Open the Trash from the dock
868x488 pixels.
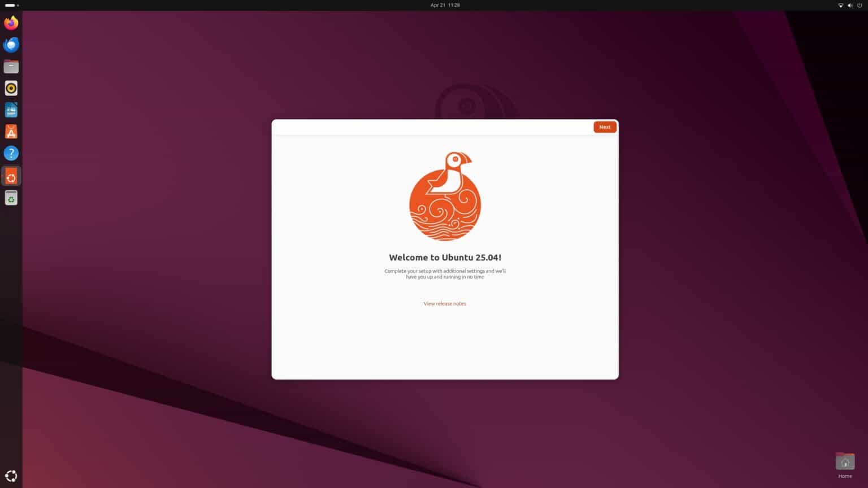click(x=11, y=198)
